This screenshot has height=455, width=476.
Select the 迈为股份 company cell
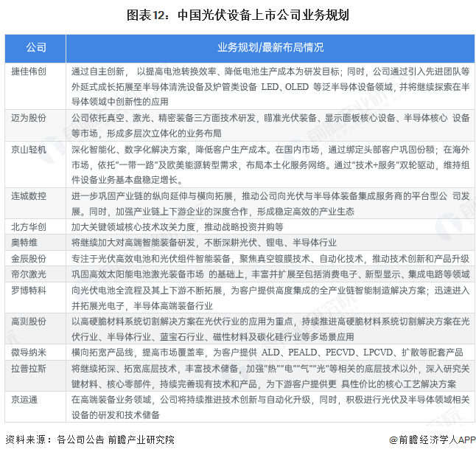pyautogui.click(x=29, y=117)
